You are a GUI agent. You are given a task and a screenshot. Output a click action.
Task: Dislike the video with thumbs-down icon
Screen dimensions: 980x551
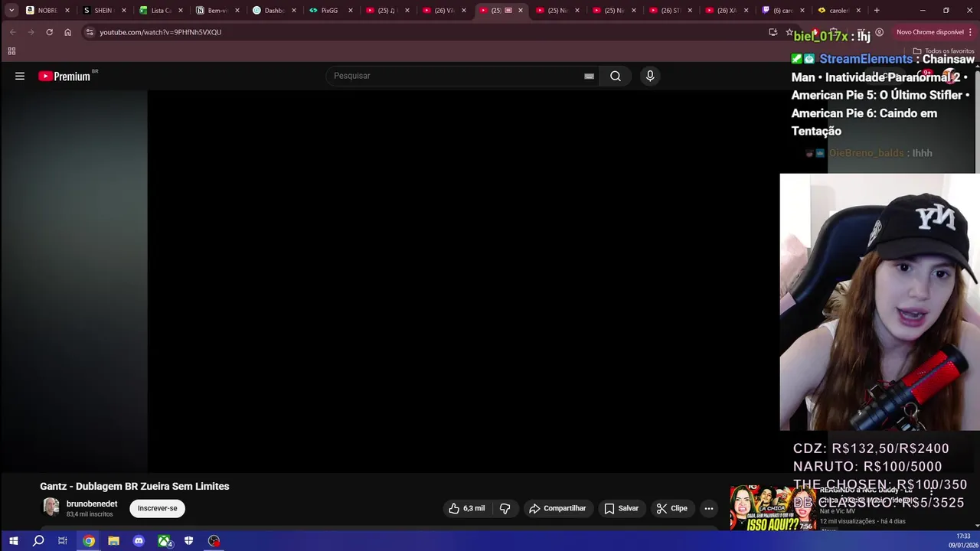coord(505,508)
